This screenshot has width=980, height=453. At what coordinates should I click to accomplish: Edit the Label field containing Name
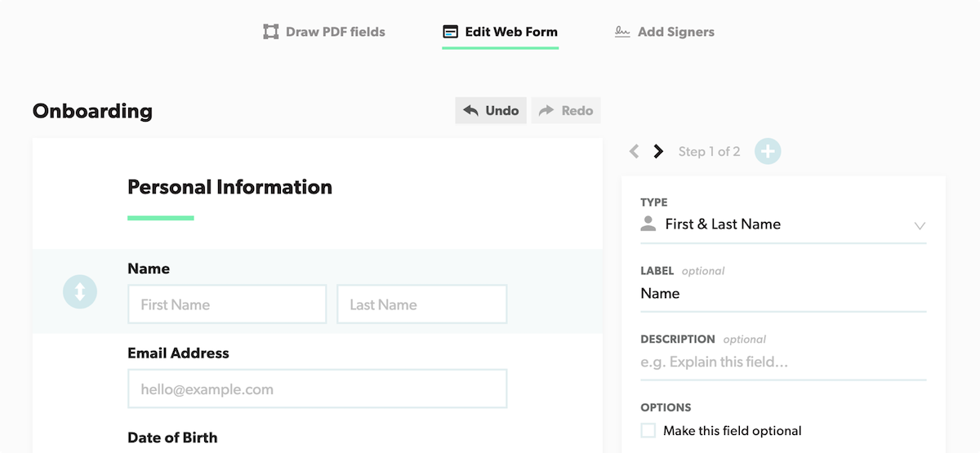point(782,294)
